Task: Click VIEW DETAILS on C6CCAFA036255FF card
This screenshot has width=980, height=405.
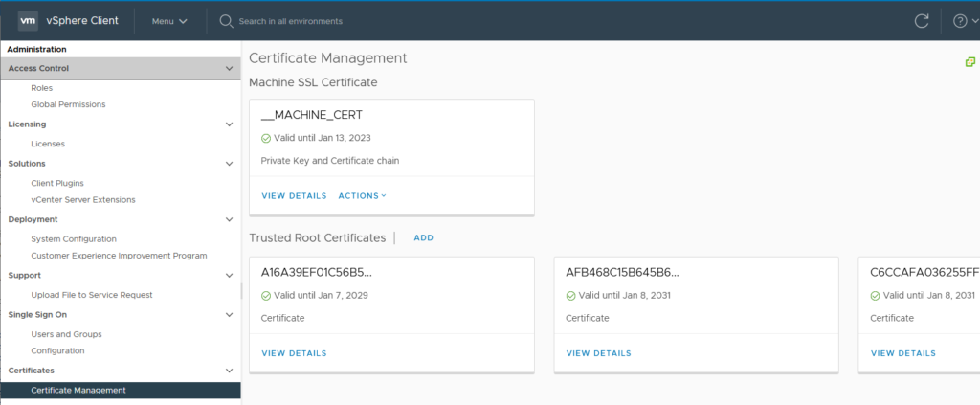Action: 903,353
